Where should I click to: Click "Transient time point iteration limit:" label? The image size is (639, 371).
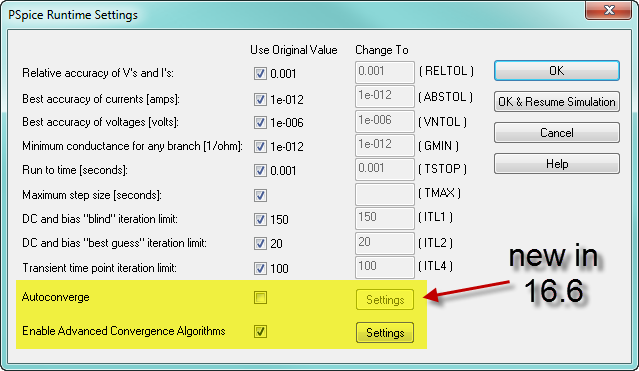pyautogui.click(x=99, y=268)
